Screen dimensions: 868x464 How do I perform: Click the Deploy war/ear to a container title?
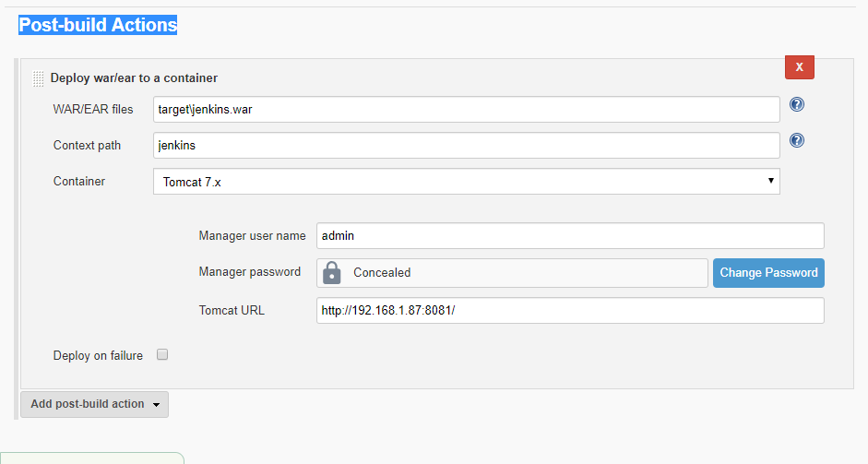(x=134, y=78)
